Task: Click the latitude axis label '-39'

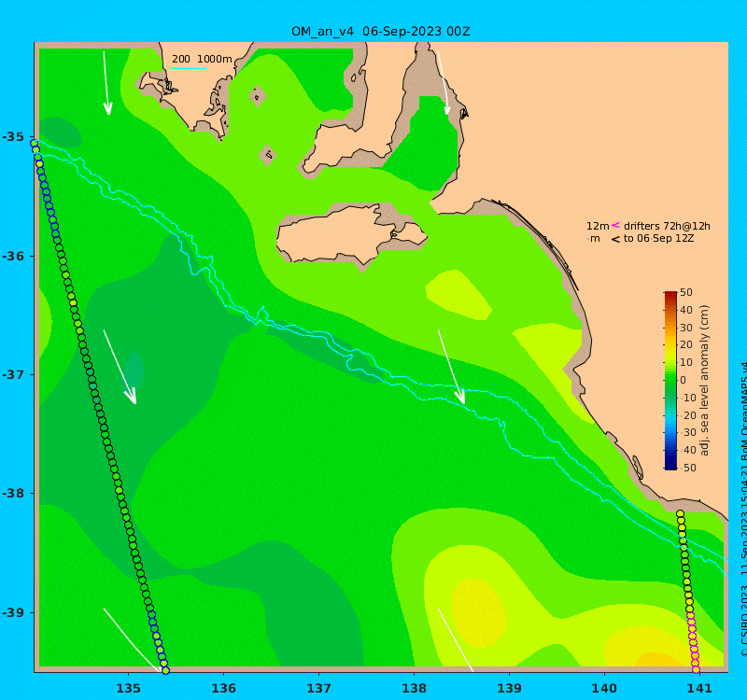Action: 13,612
